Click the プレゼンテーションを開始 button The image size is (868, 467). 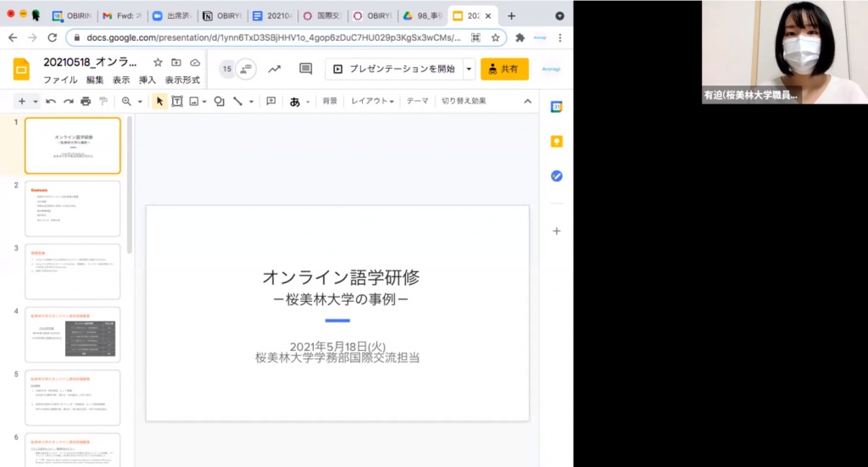coord(394,69)
